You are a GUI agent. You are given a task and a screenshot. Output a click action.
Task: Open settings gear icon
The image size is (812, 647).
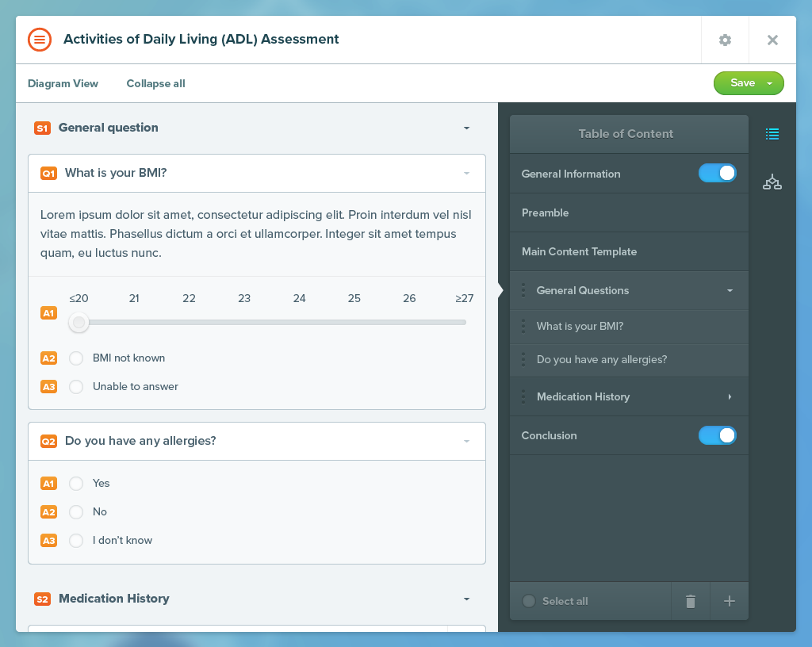(x=725, y=40)
